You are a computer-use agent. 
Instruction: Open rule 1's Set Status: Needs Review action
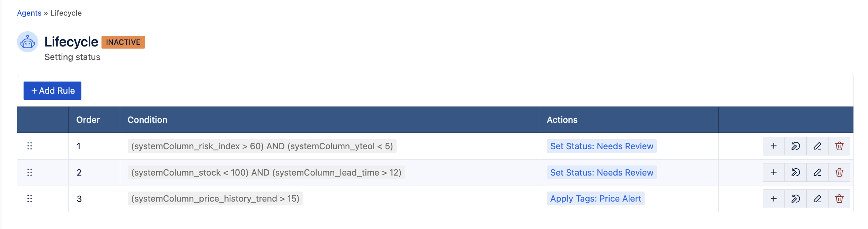point(602,146)
